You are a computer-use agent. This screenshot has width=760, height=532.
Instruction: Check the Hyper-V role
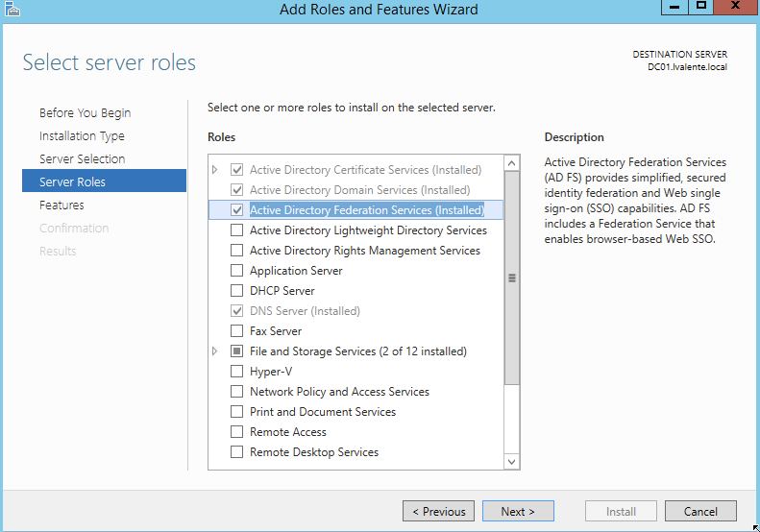236,372
